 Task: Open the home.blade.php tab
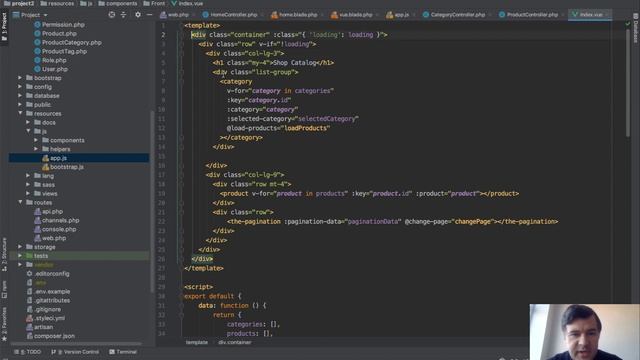pyautogui.click(x=296, y=15)
